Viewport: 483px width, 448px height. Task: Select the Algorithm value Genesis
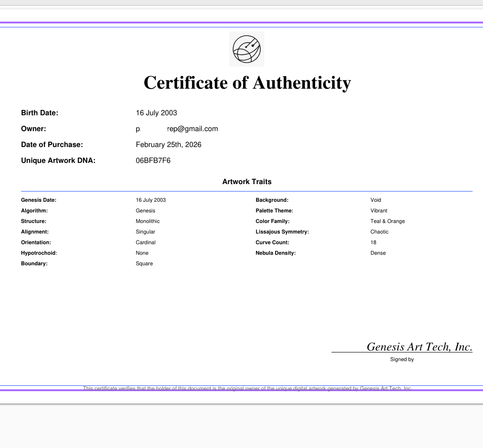(x=145, y=211)
